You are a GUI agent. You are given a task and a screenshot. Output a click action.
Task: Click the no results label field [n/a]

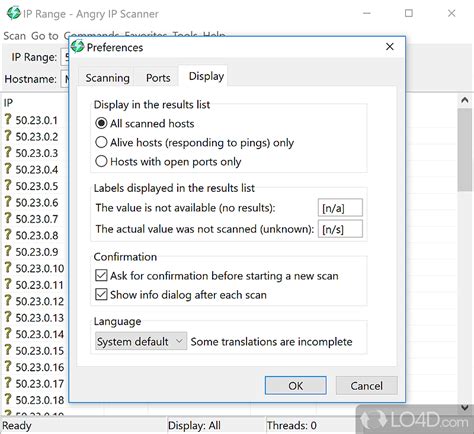(x=340, y=208)
